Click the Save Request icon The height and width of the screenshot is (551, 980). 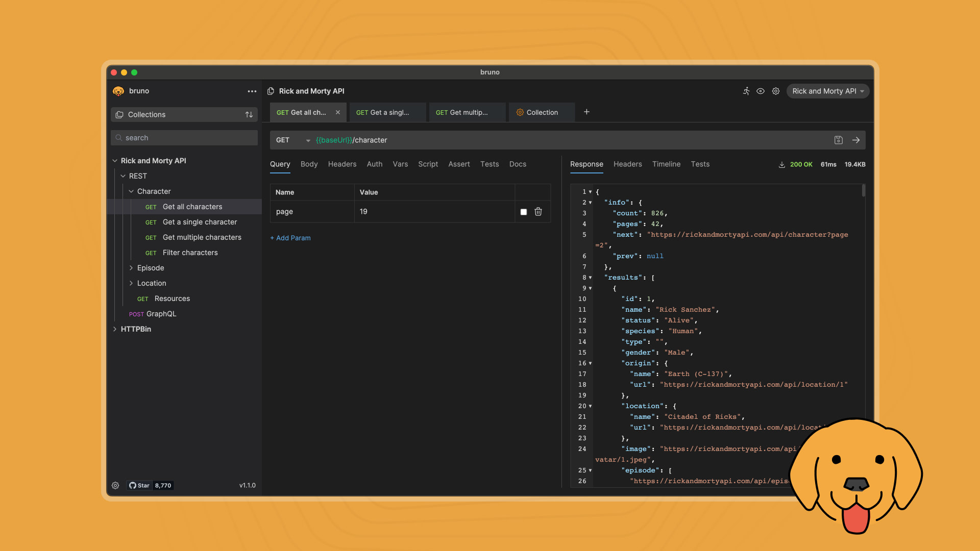point(839,140)
